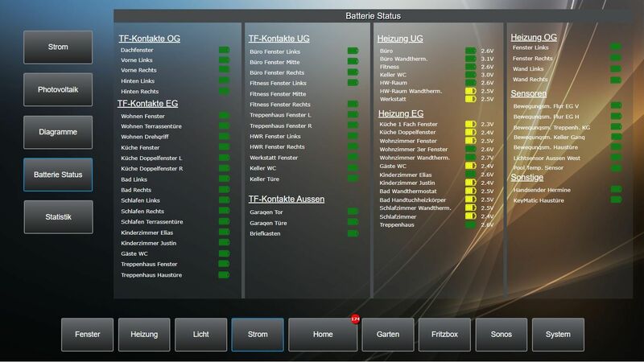The width and height of the screenshot is (644, 362).
Task: Click the Lichtsensor Aussen West battery icon
Action: 616,158
